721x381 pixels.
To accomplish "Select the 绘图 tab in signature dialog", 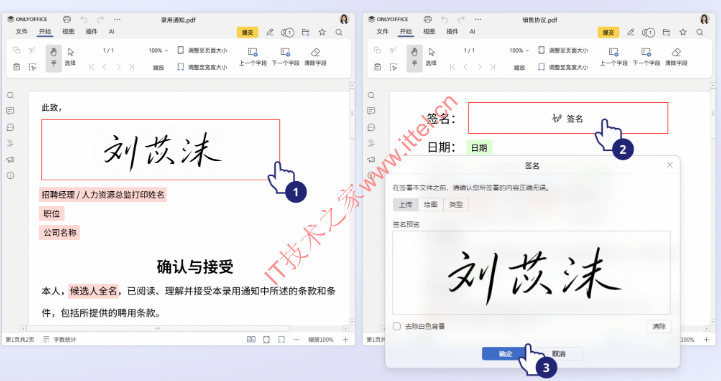I will [430, 205].
